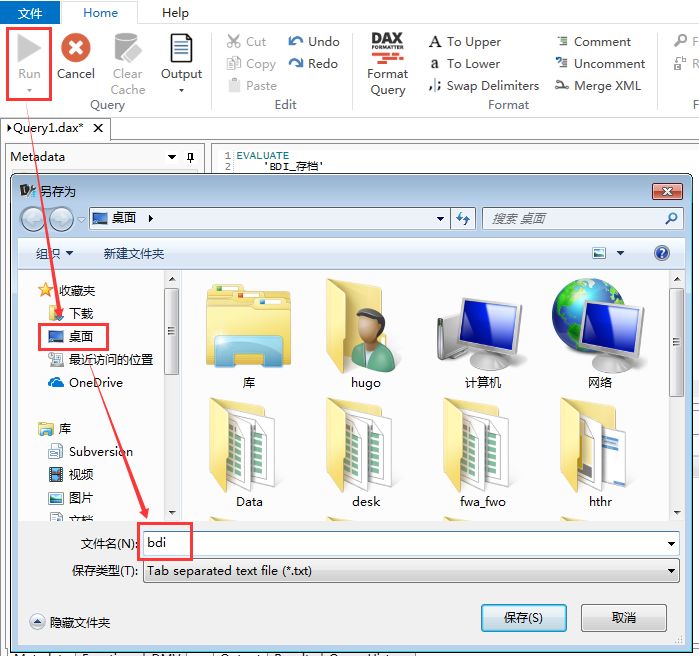Viewport: 699px width, 656px height.
Task: Go forward in the save dialog
Action: pyautogui.click(x=62, y=219)
